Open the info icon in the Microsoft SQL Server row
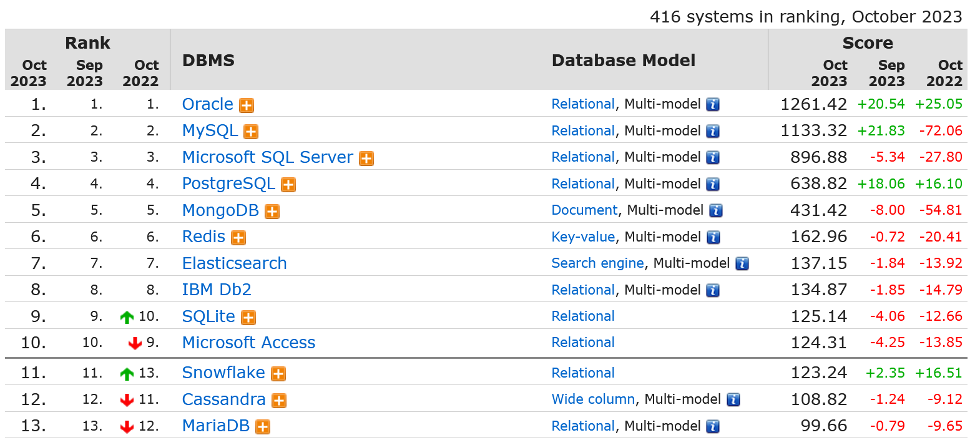The width and height of the screenshot is (980, 440). pyautogui.click(x=713, y=157)
